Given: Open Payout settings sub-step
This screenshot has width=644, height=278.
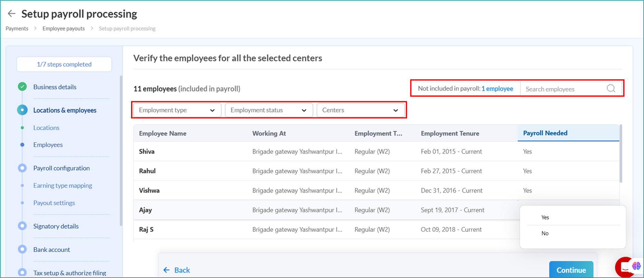Looking at the screenshot, I should pos(54,203).
